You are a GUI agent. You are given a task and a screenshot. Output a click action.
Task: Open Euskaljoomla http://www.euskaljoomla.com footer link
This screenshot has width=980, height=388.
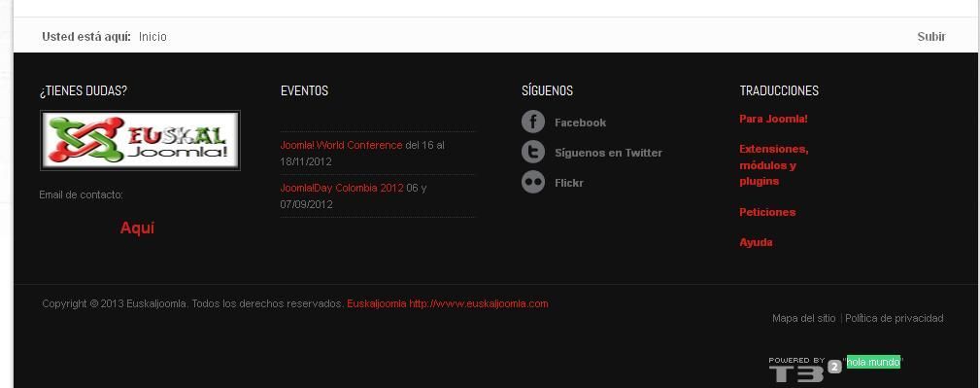tap(448, 303)
